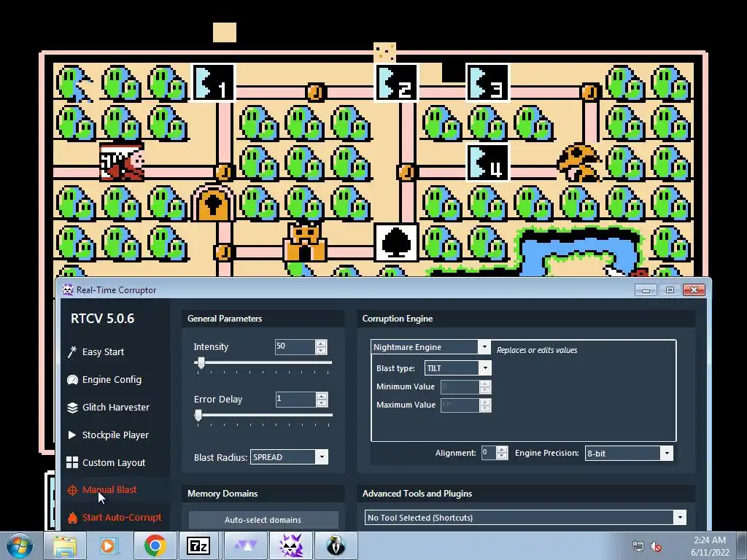Select Custom Layout menu item
This screenshot has width=747, height=560.
pos(114,462)
